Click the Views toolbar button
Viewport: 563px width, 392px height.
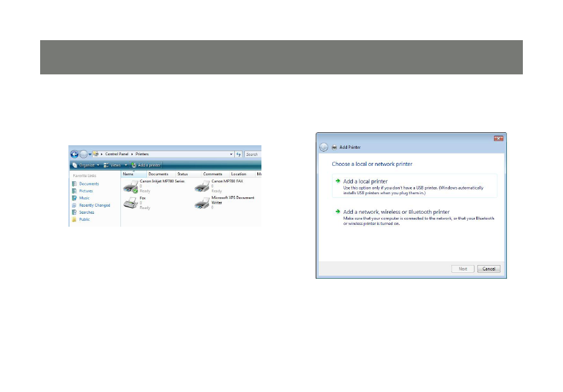[112, 165]
